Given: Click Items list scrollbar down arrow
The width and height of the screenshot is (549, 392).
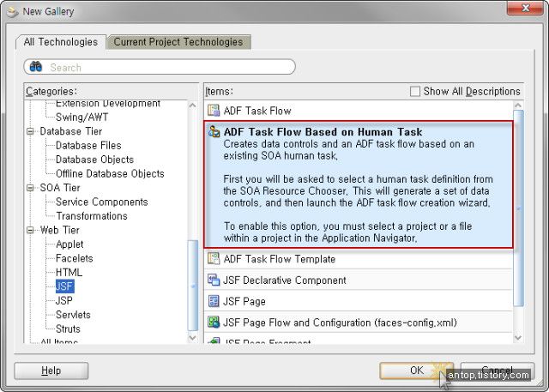Looking at the screenshot, I should [x=518, y=338].
